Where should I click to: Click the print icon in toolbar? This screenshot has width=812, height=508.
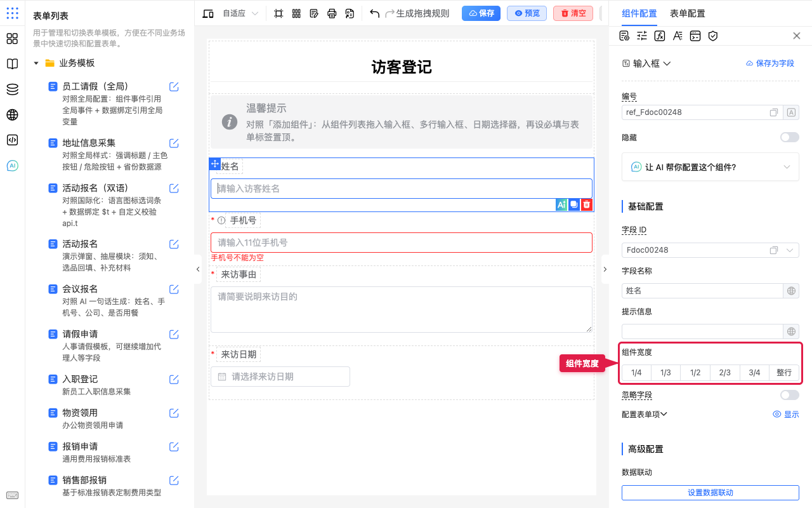332,13
